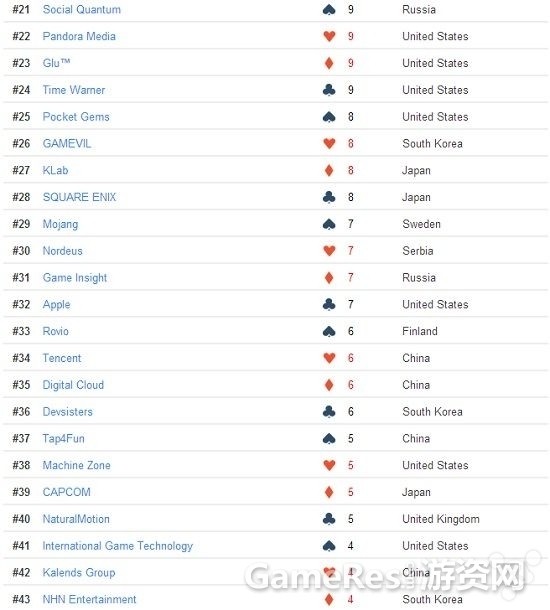
Task: Open the Rovio company link
Action: click(x=56, y=331)
